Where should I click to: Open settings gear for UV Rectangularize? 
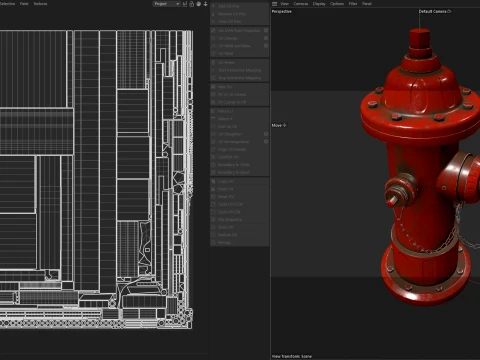click(x=266, y=142)
